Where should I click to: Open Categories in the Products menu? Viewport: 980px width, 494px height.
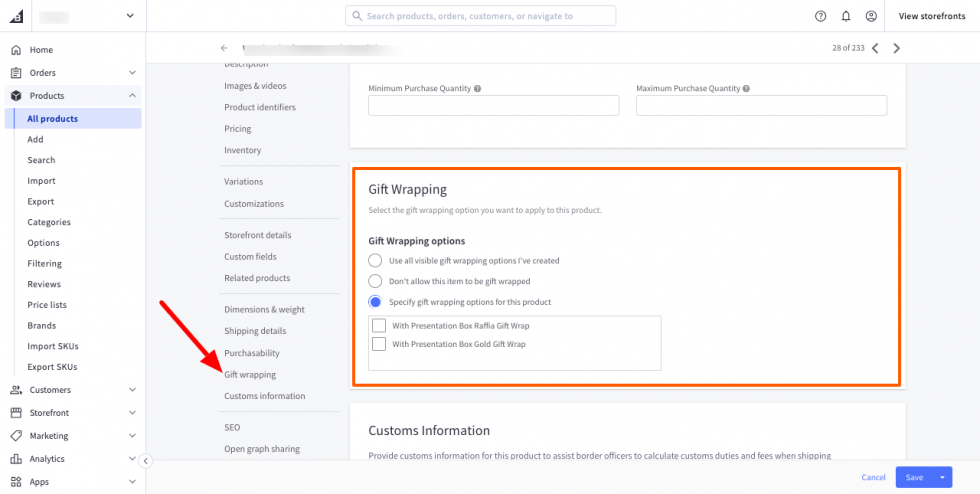tap(49, 222)
